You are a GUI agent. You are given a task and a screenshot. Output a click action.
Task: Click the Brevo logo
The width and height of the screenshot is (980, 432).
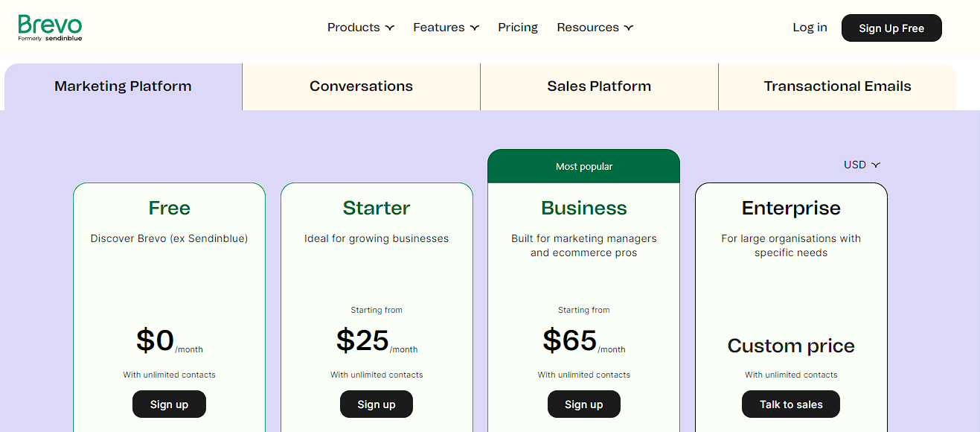(51, 28)
